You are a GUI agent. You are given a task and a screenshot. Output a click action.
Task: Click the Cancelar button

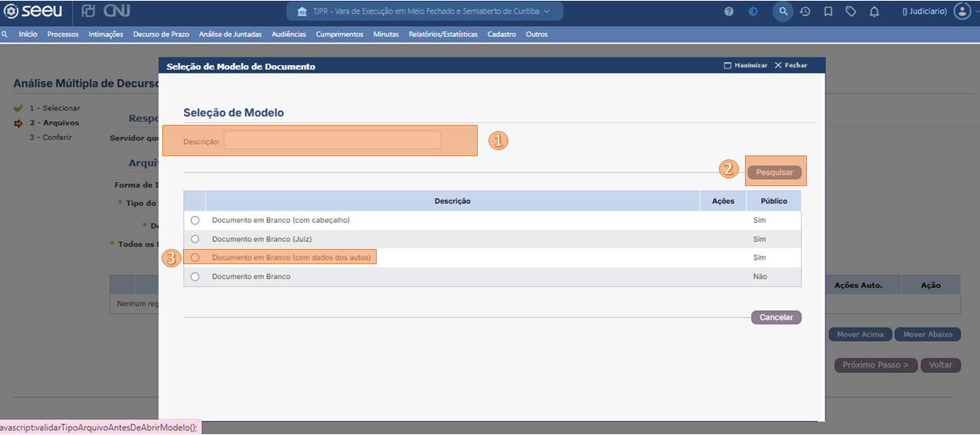[776, 317]
